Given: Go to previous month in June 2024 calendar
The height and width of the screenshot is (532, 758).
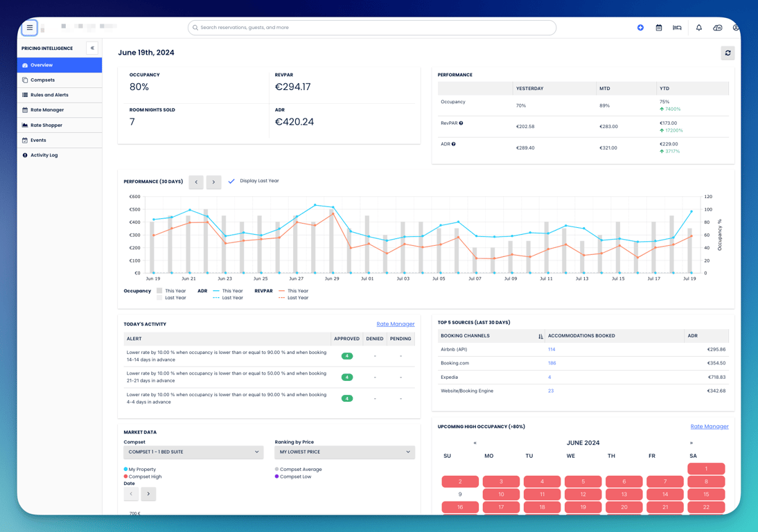Looking at the screenshot, I should [475, 443].
